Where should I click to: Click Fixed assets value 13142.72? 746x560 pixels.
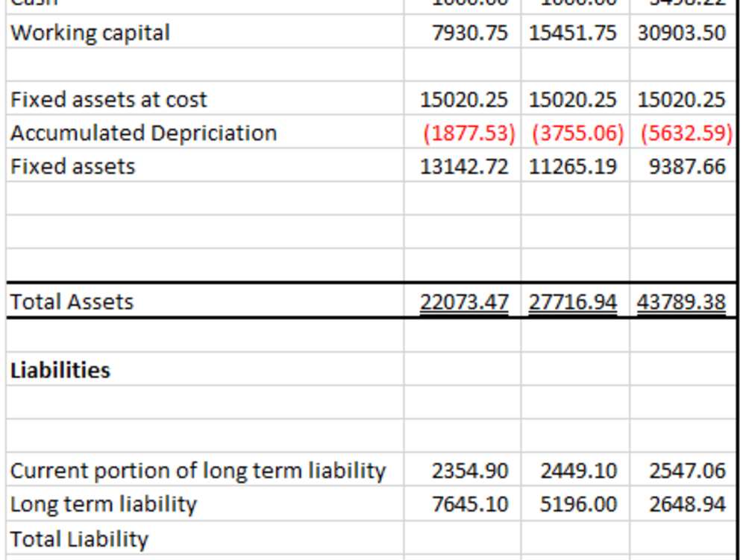[463, 166]
